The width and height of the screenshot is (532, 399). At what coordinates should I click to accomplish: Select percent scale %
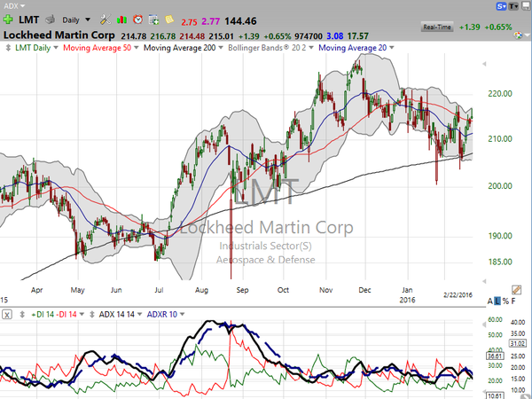click(x=506, y=301)
